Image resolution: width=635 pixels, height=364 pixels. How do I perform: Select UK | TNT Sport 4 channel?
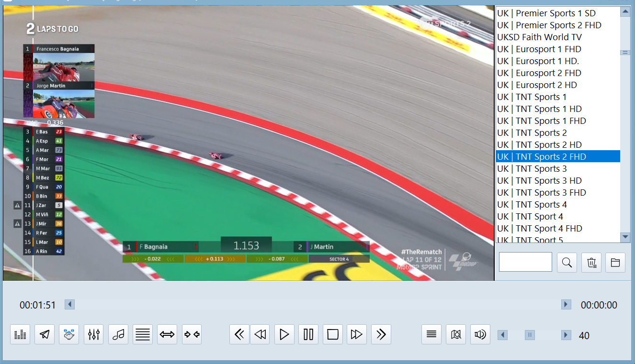point(558,217)
